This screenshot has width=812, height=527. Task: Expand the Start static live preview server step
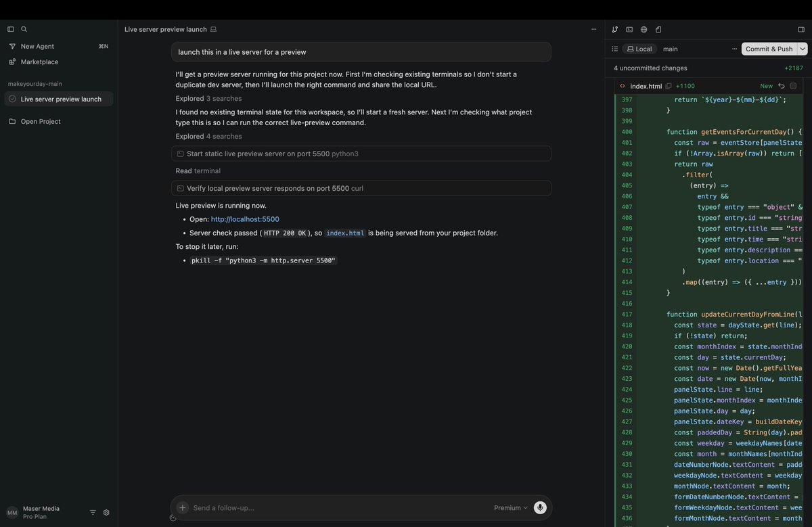pyautogui.click(x=361, y=154)
